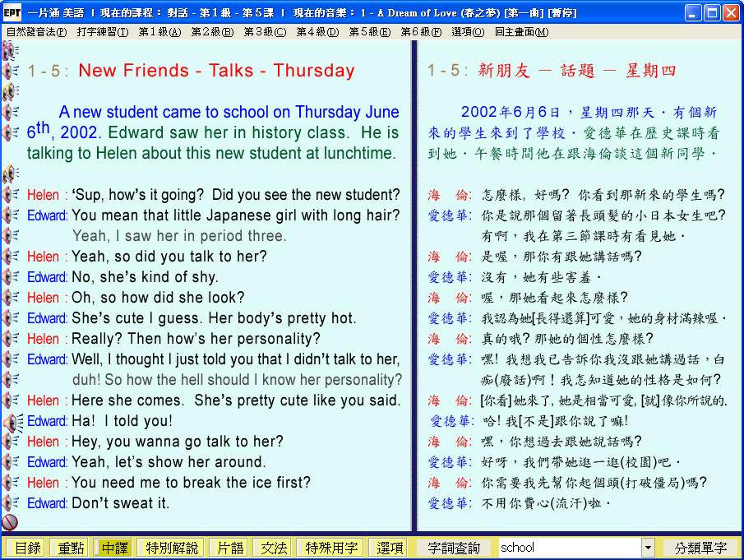Play audio for the lesson title line
This screenshot has width=744, height=560.
point(10,71)
